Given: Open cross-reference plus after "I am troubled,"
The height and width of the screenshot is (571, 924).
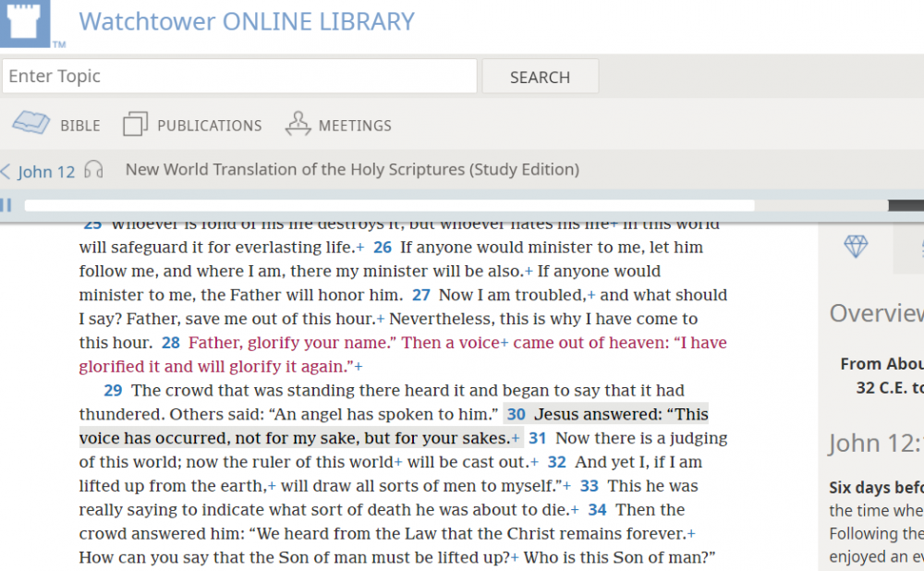Looking at the screenshot, I should coord(591,295).
